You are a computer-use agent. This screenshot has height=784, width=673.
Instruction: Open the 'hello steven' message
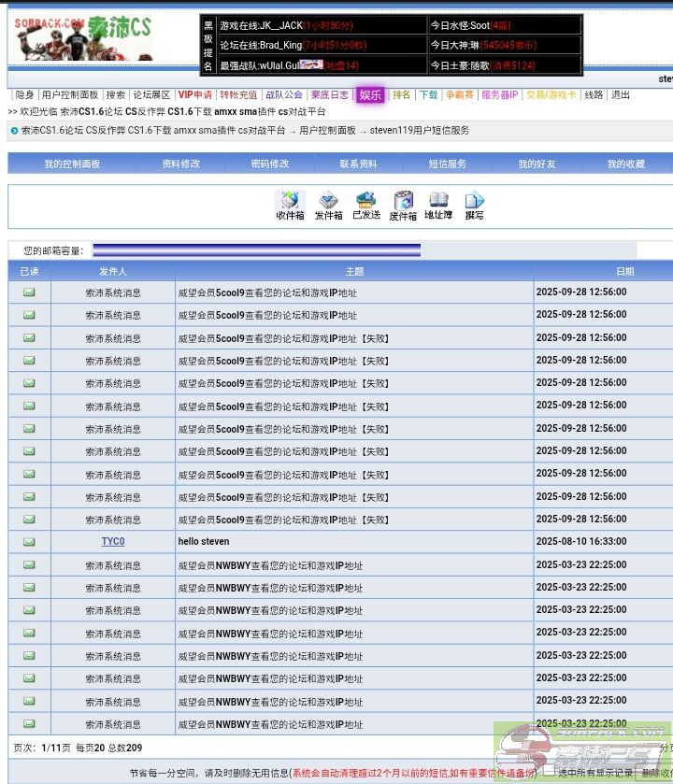pyautogui.click(x=204, y=542)
